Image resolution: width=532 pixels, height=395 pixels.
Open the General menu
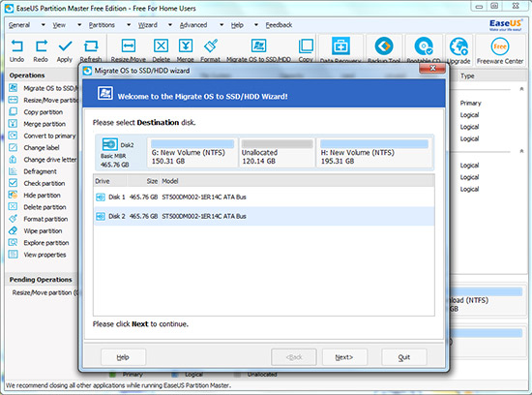pyautogui.click(x=19, y=25)
